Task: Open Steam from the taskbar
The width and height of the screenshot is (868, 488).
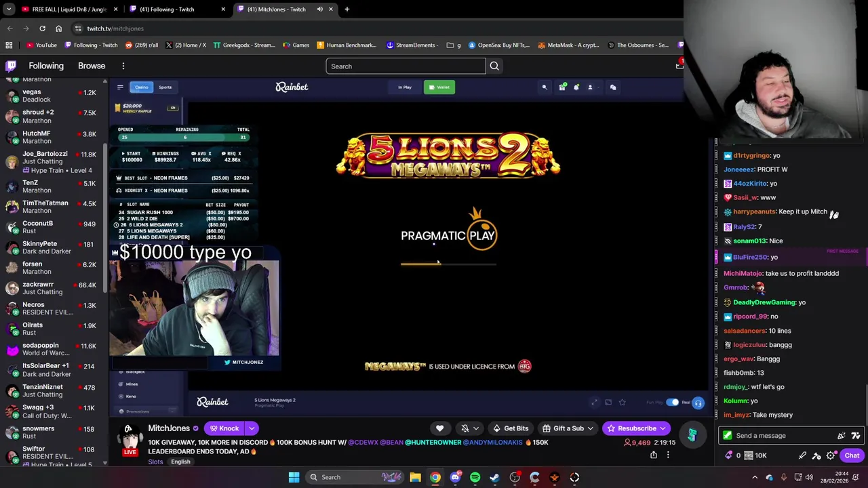Action: pyautogui.click(x=494, y=477)
